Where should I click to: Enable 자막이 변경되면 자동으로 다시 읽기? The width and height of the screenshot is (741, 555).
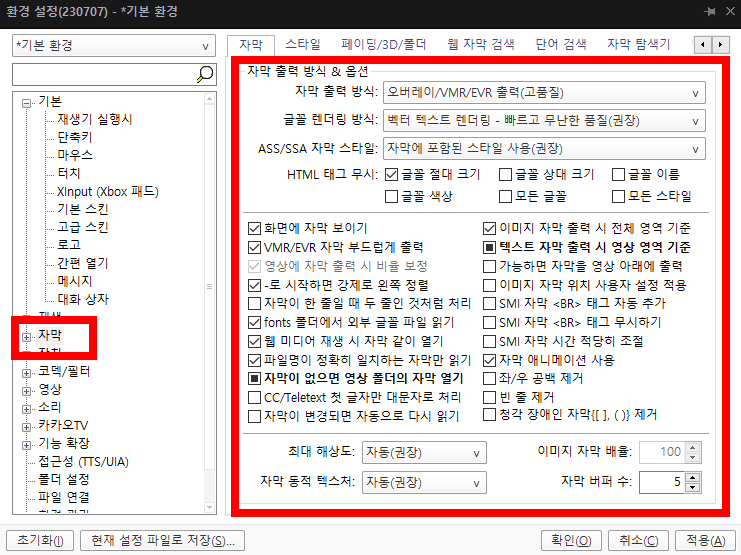[x=254, y=416]
